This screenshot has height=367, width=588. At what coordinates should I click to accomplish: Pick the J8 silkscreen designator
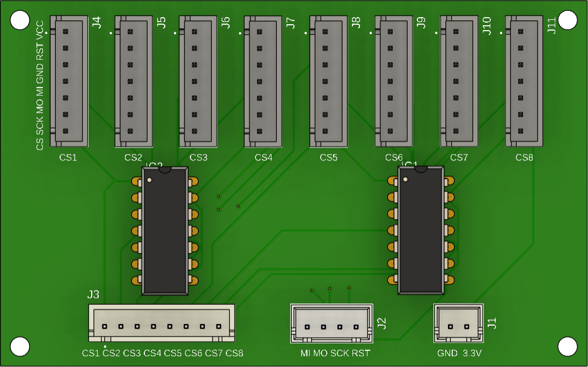356,23
